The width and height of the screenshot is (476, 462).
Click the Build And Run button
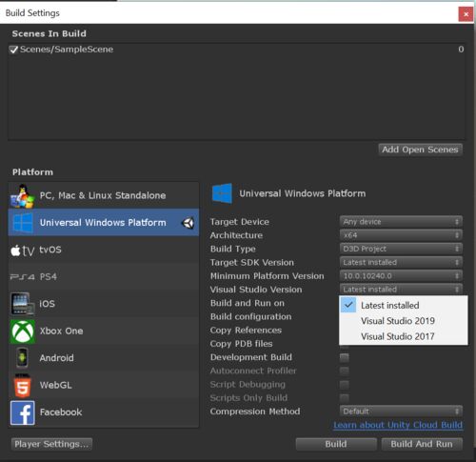(422, 444)
